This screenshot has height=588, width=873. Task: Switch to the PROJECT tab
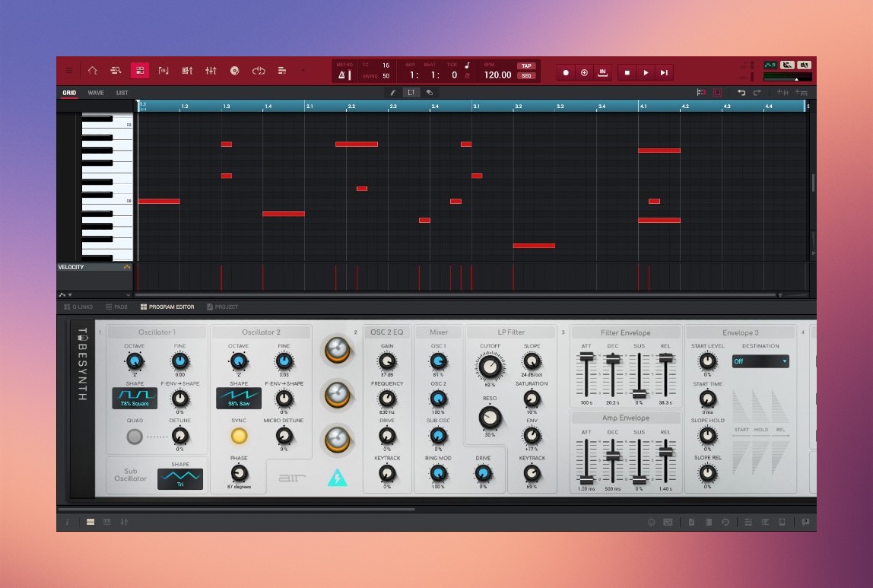[223, 307]
